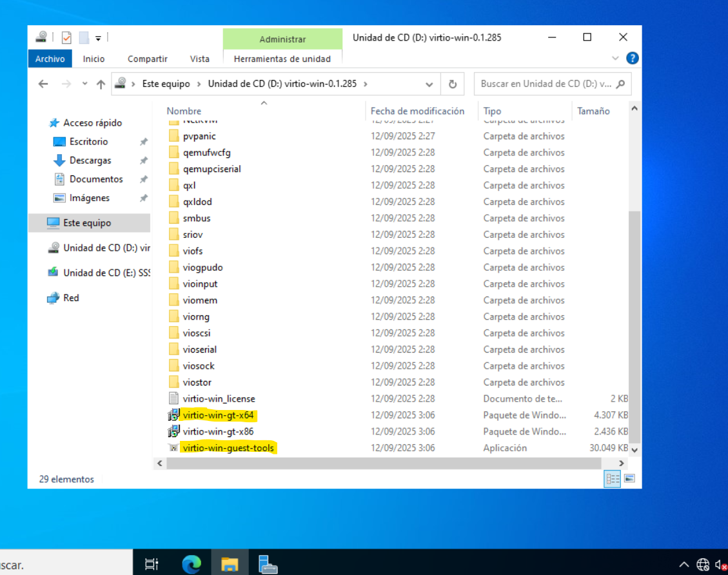Select the sriov folder
This screenshot has width=728, height=575.
coord(193,235)
